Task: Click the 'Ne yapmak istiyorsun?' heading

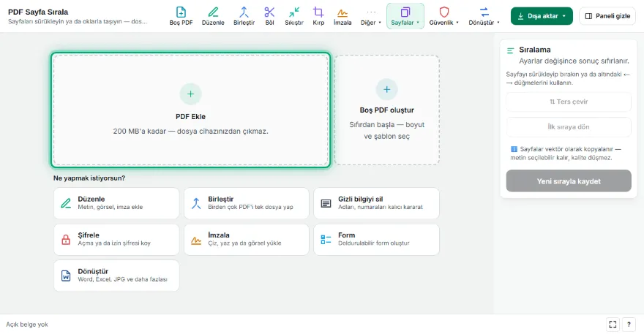Action: [89, 178]
